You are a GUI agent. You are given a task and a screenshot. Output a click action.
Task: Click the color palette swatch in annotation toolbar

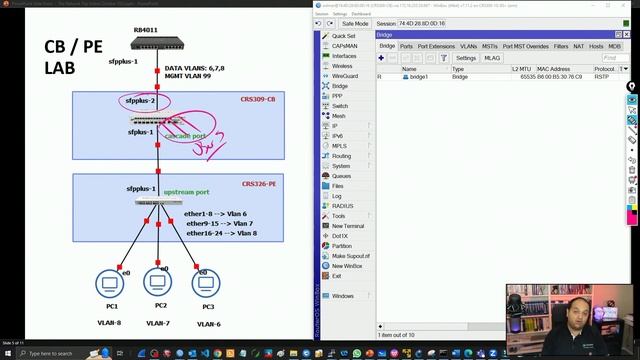tap(632, 215)
